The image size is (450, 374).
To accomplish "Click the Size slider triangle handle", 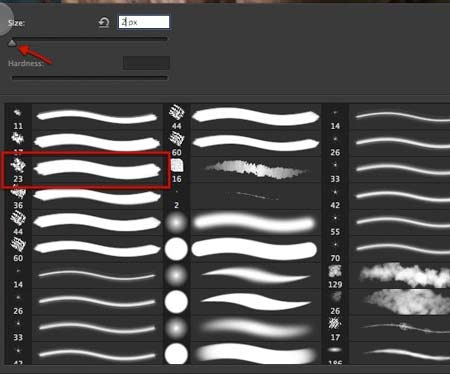I will (x=12, y=43).
